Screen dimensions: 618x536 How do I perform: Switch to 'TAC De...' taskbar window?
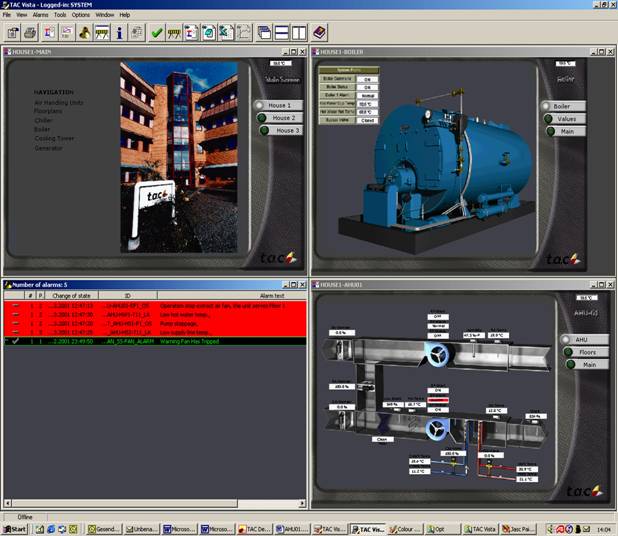[254, 529]
